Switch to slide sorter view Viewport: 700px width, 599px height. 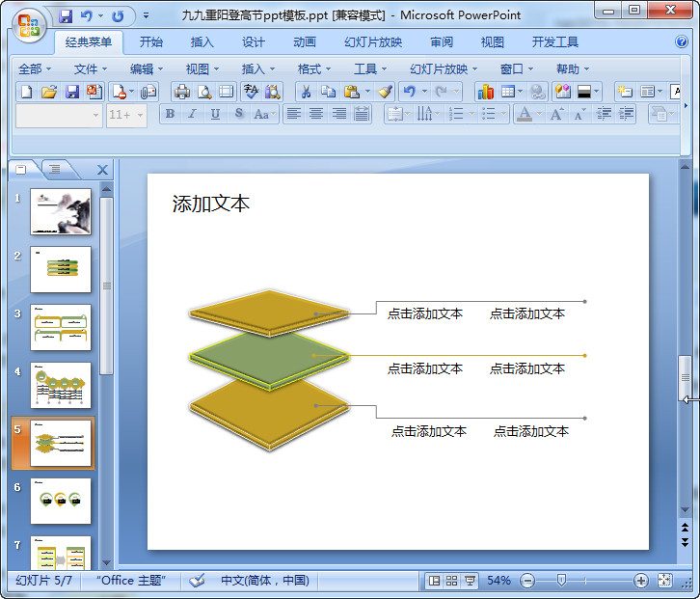[452, 581]
